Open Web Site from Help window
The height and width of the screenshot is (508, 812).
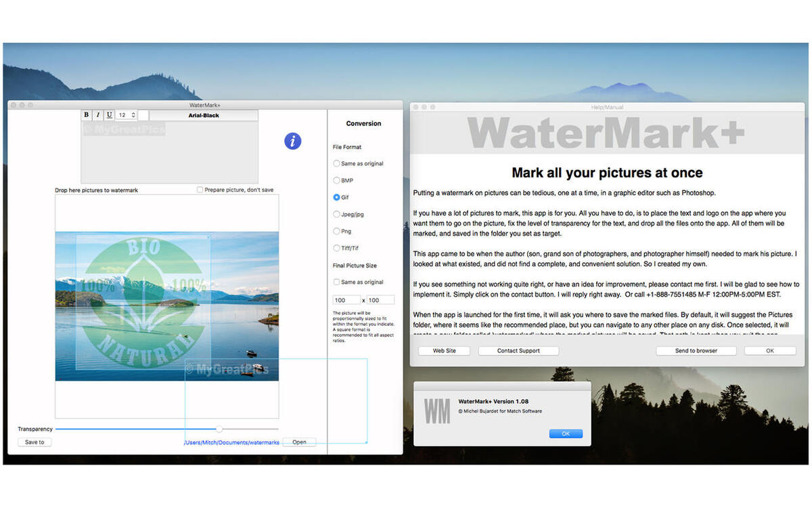click(444, 351)
